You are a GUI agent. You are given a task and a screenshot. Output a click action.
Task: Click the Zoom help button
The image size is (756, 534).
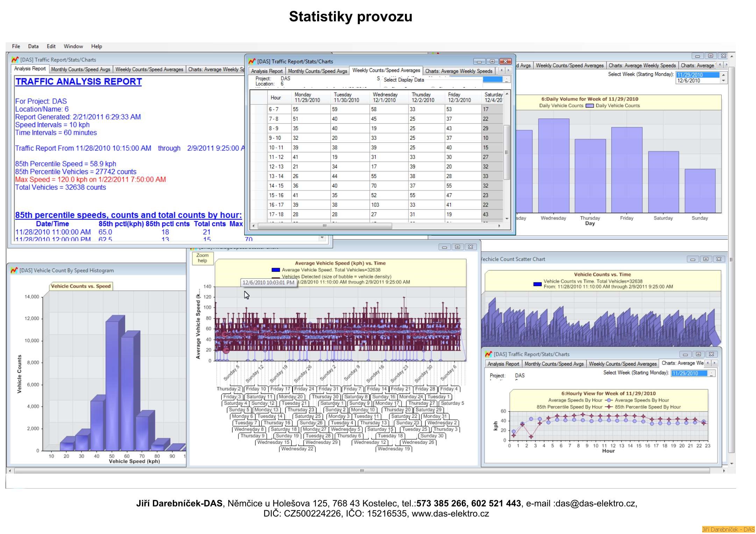click(x=202, y=258)
